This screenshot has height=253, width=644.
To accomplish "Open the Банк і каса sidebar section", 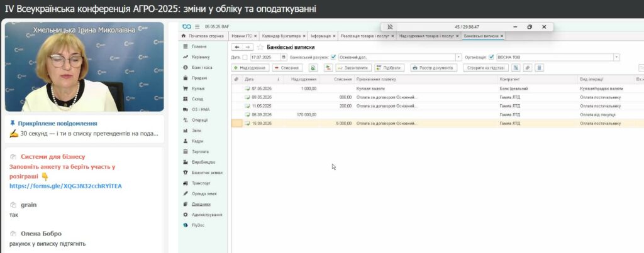I will coord(200,67).
